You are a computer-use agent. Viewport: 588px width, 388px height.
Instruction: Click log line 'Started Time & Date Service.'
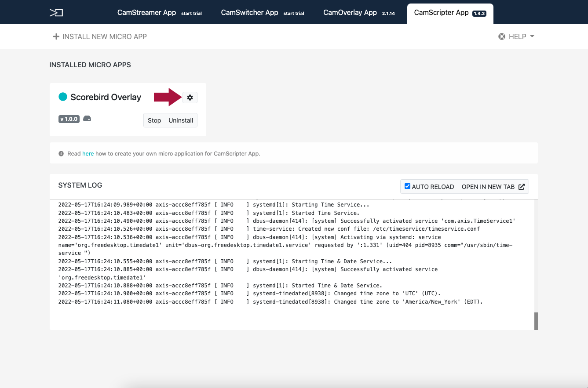(220, 286)
